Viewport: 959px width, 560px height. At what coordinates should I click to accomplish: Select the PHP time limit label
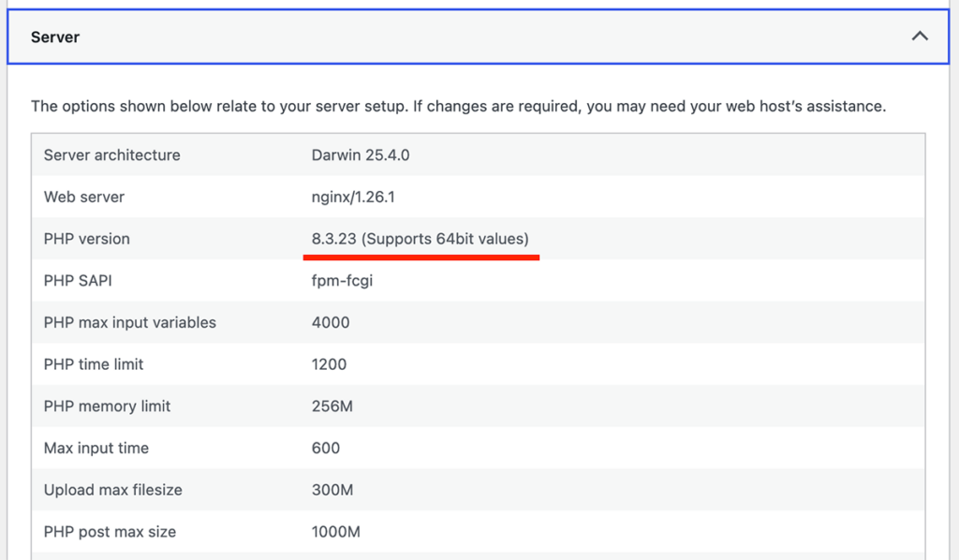94,364
